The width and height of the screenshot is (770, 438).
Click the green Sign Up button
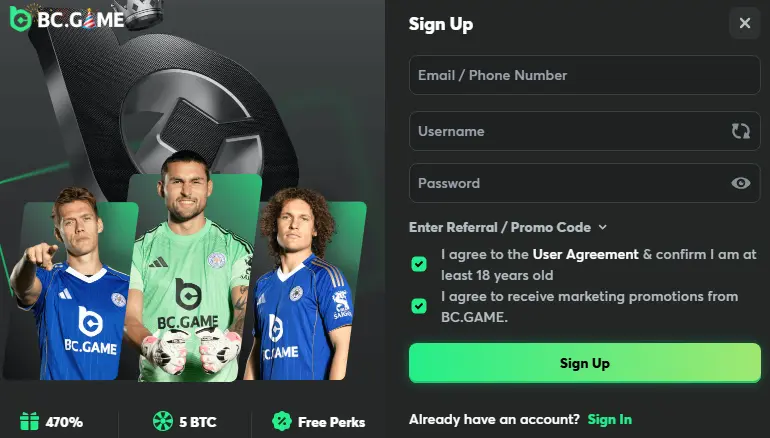(x=584, y=363)
